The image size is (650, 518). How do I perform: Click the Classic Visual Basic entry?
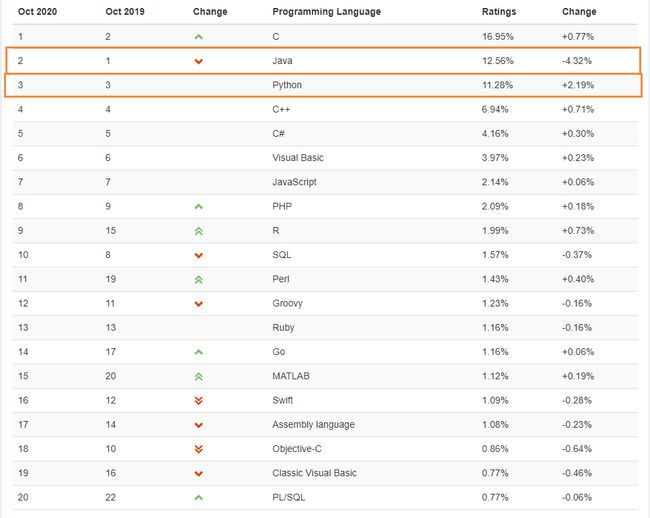(314, 473)
